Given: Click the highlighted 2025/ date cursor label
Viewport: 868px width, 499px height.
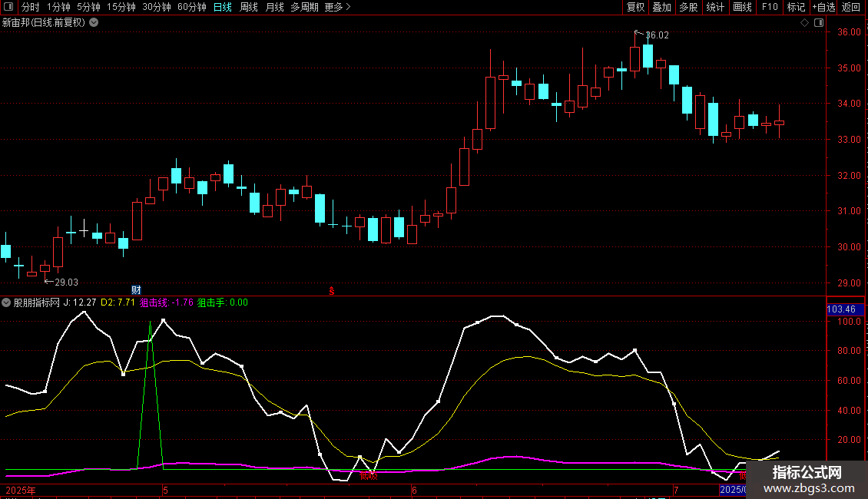Looking at the screenshot, I should click(732, 490).
